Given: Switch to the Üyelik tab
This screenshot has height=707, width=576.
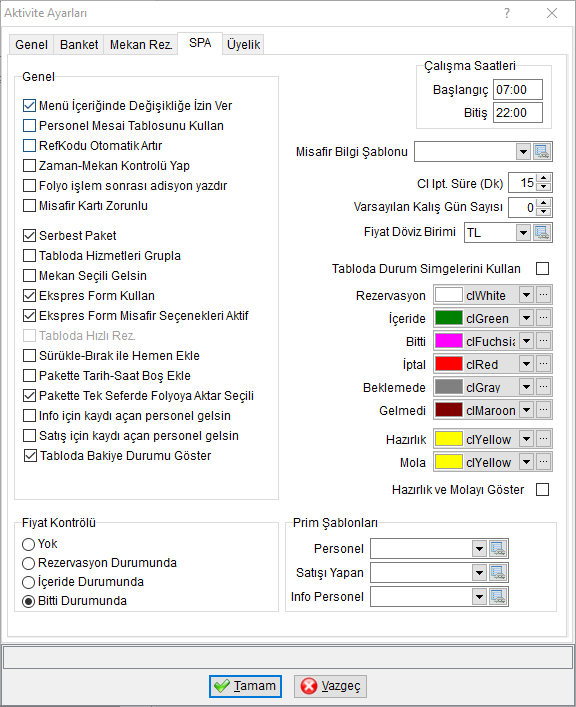Looking at the screenshot, I should [x=244, y=45].
